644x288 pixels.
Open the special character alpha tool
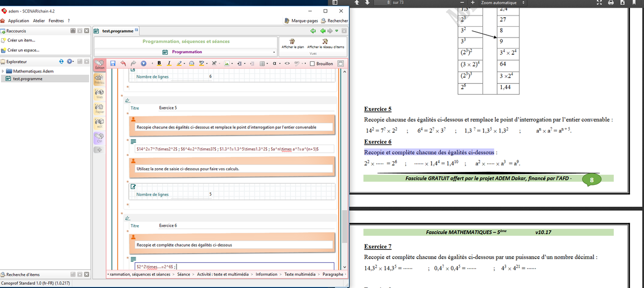(x=274, y=63)
